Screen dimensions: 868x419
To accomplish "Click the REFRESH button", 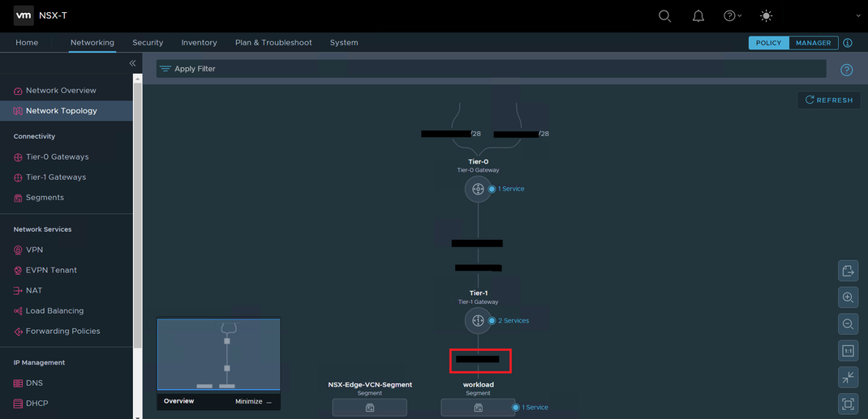I will (x=829, y=100).
